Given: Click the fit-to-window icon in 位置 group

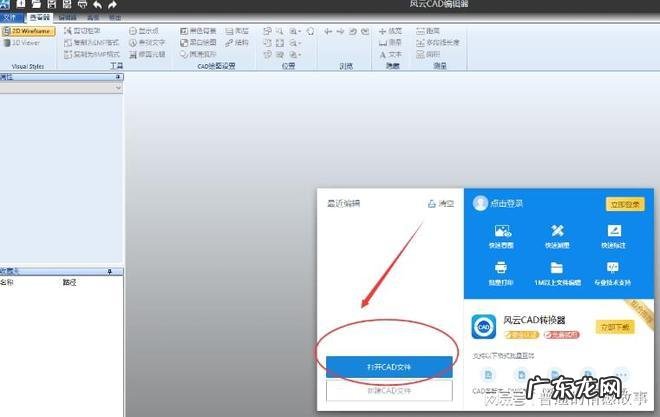Looking at the screenshot, I should pyautogui.click(x=280, y=43).
